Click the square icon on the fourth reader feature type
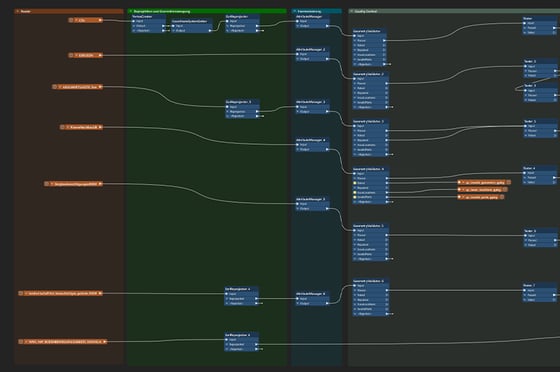Screen dimensions: 560x372 coord(62,127)
